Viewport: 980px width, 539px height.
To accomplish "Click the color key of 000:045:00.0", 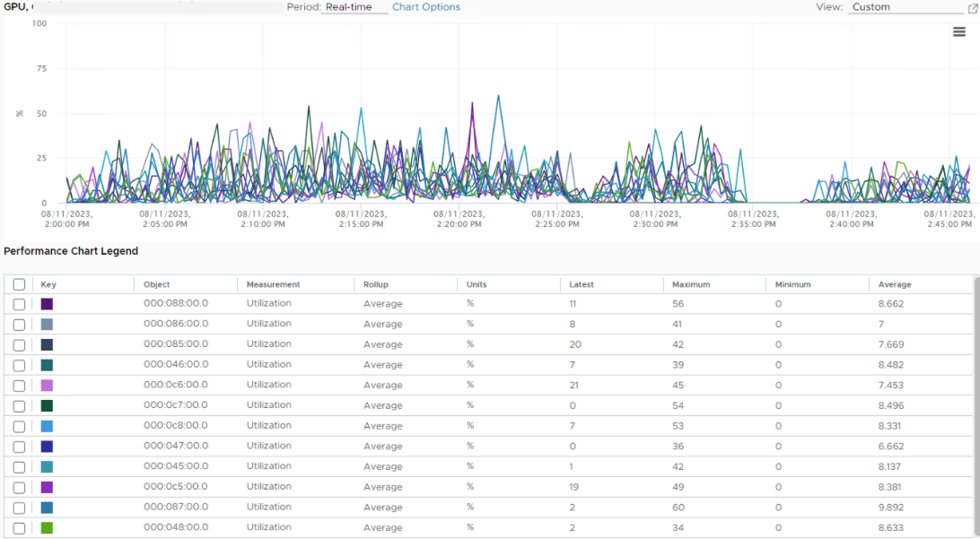I will pos(47,466).
